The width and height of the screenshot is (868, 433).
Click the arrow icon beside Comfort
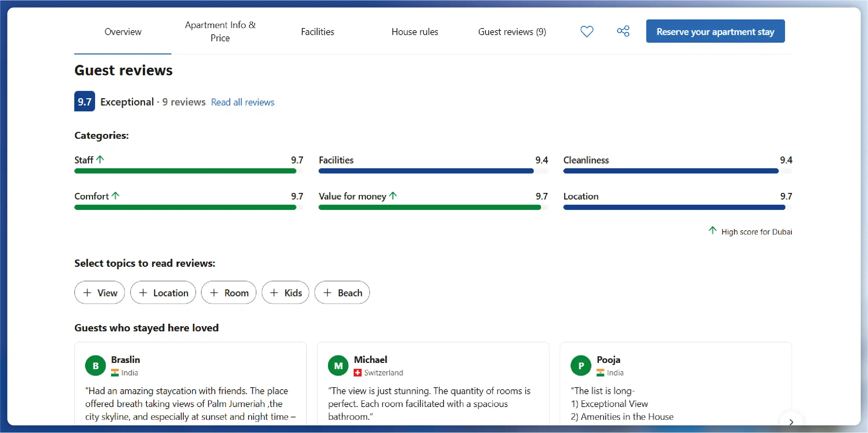[x=116, y=196]
